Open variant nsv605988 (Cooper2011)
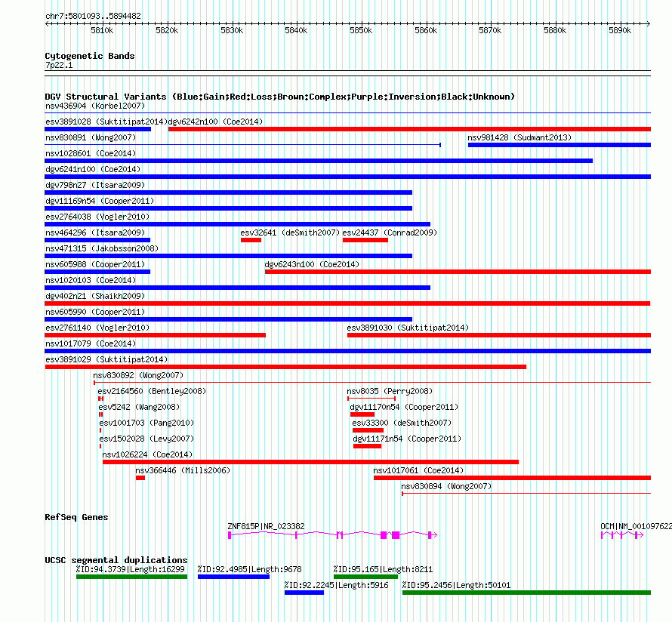 (95, 264)
